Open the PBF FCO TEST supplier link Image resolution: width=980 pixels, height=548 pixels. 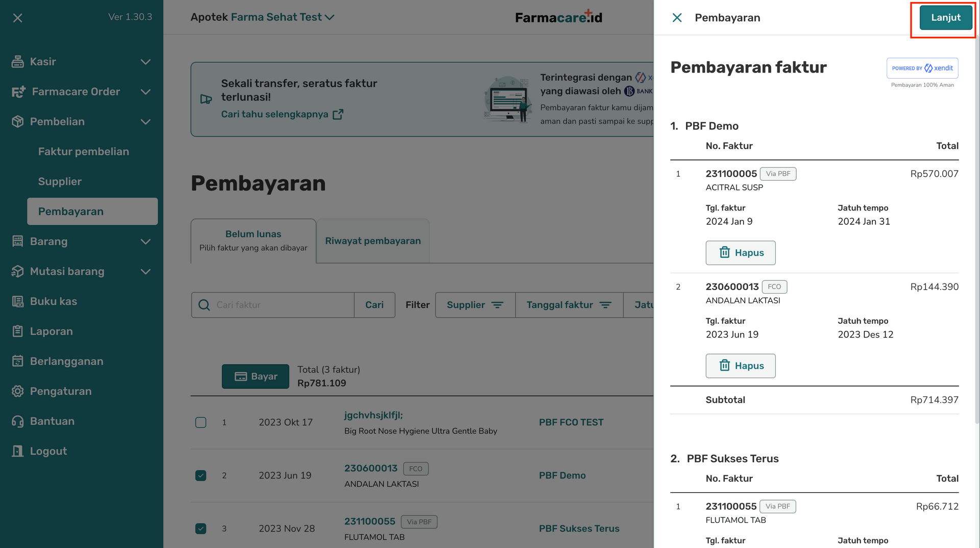(571, 422)
